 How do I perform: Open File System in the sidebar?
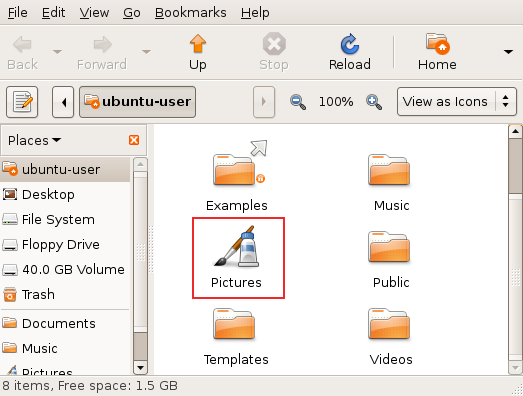tap(65, 220)
